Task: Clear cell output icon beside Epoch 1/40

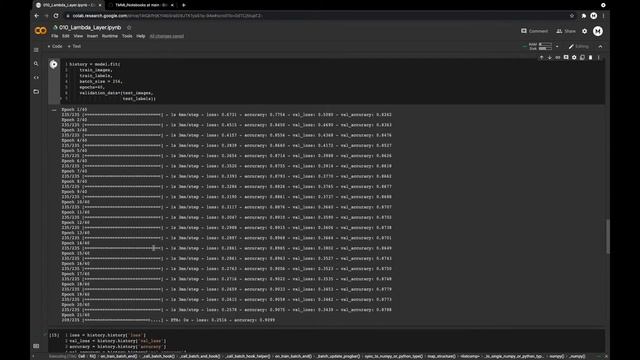Action: (x=54, y=110)
